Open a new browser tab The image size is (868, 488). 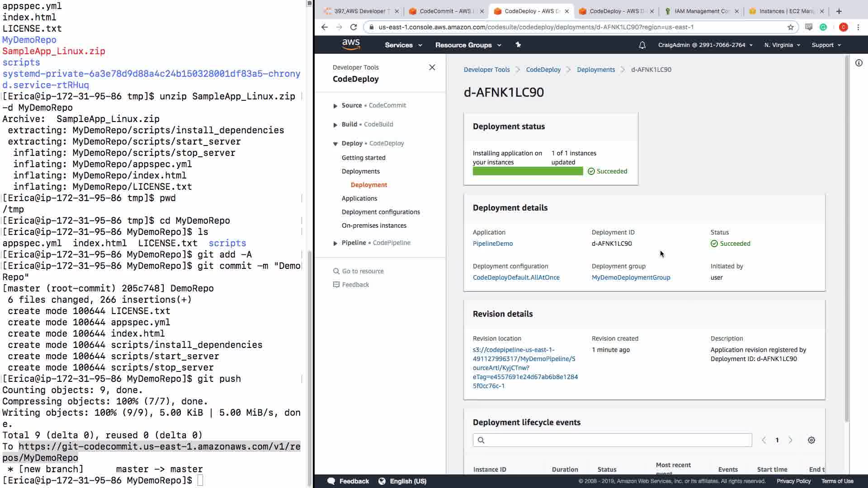tap(839, 11)
